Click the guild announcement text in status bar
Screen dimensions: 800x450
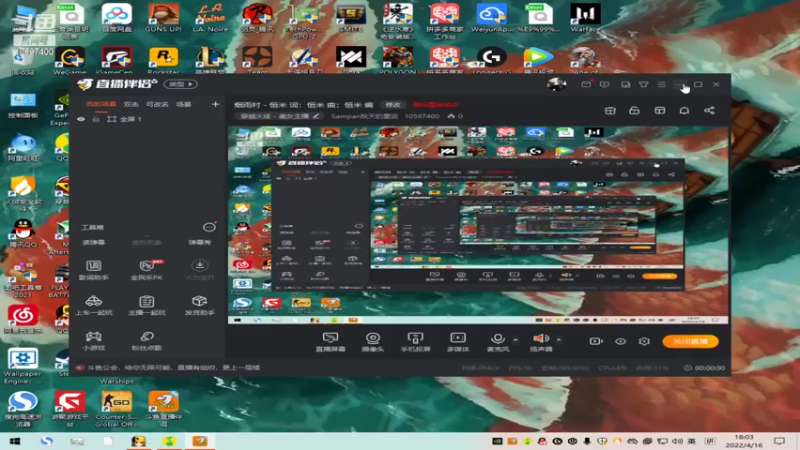174,367
